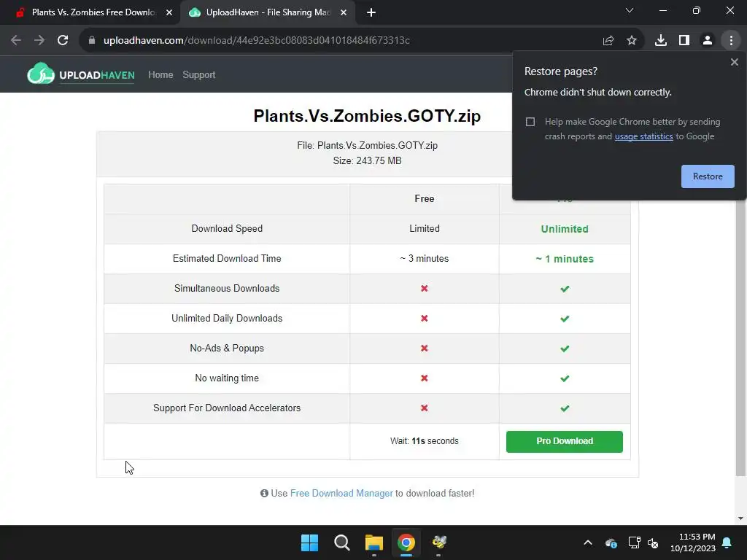The height and width of the screenshot is (560, 747).
Task: Dismiss the Restore pages popup
Action: pos(735,62)
